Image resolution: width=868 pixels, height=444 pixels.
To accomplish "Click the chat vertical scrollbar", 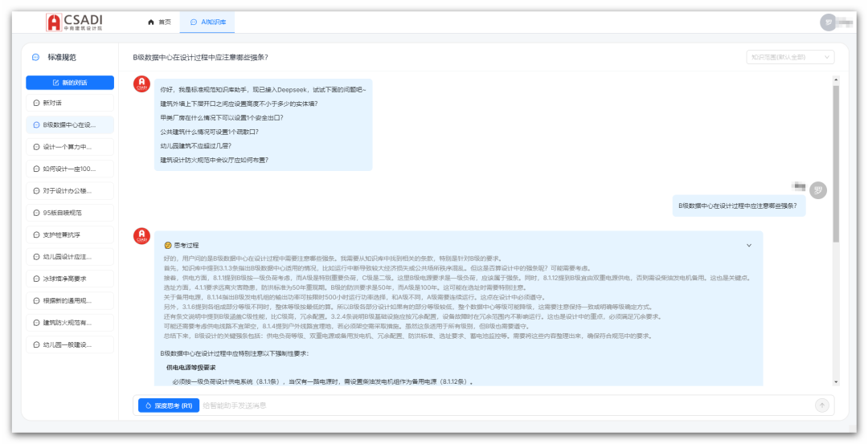I will 836,163.
